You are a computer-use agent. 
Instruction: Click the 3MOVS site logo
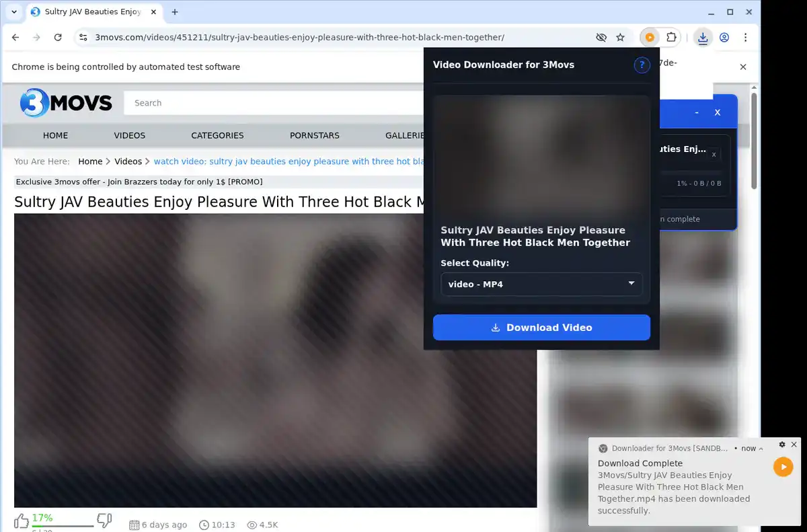(66, 103)
